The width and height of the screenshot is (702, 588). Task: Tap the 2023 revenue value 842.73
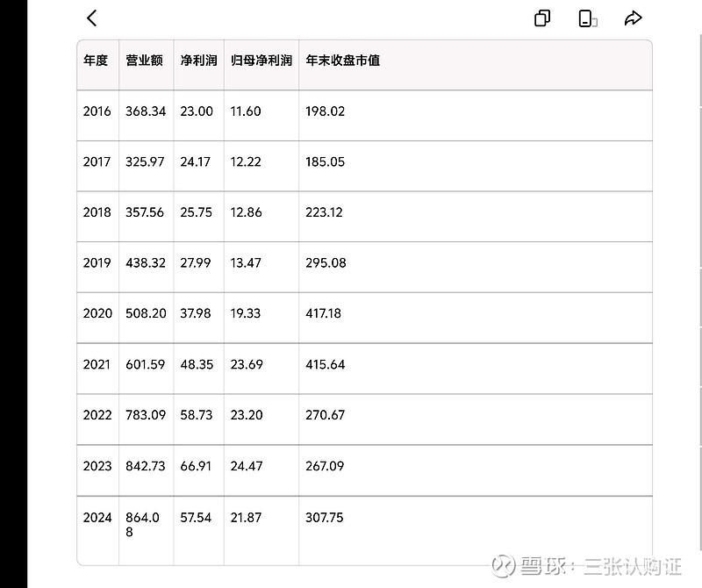coord(145,467)
